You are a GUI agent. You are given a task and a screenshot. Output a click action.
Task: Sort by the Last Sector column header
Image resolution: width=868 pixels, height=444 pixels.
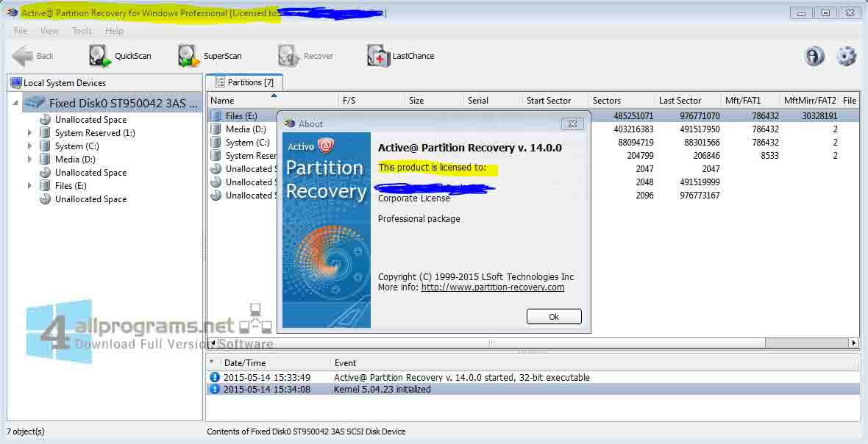[x=686, y=101]
